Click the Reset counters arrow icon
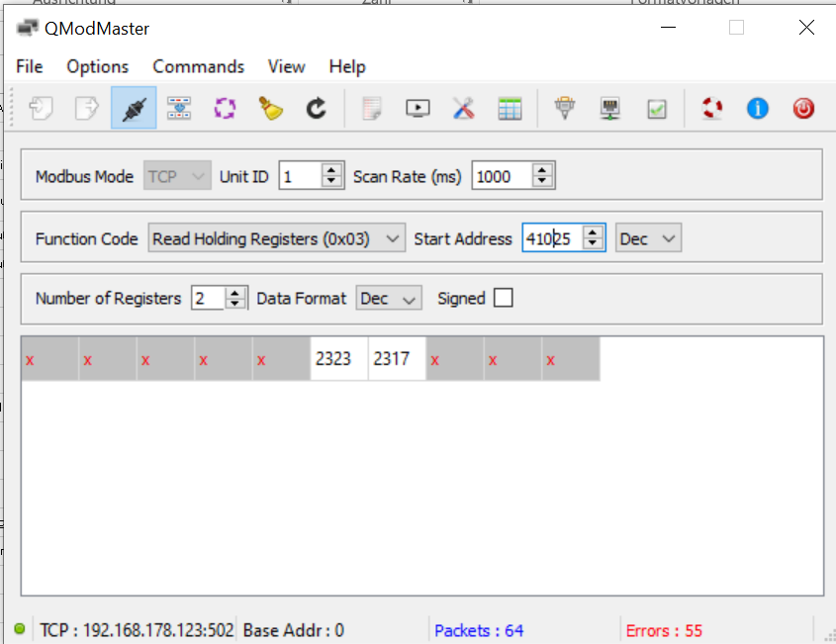This screenshot has width=836, height=644. click(x=317, y=108)
